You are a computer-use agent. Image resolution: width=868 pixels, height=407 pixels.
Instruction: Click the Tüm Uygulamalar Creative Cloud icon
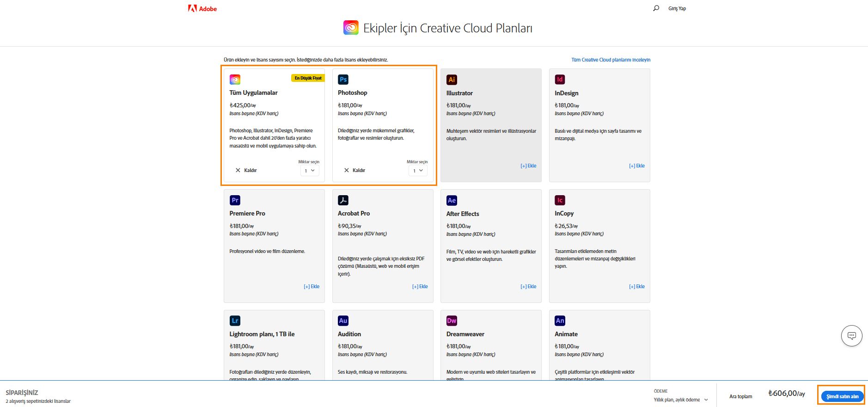(x=235, y=80)
